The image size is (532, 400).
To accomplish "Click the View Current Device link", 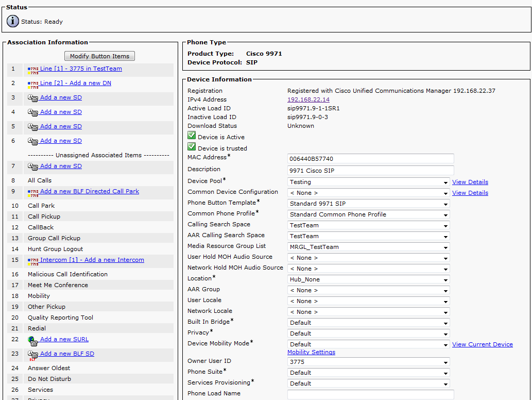I will tap(482, 344).
